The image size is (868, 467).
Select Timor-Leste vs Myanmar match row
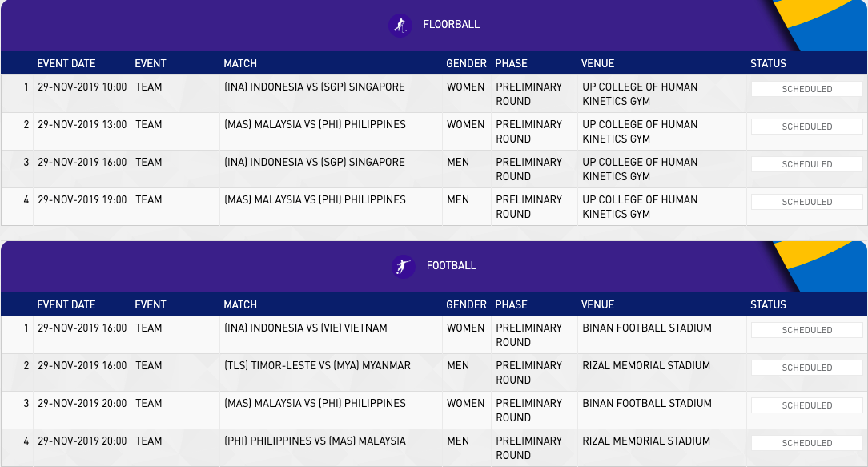tap(434, 372)
